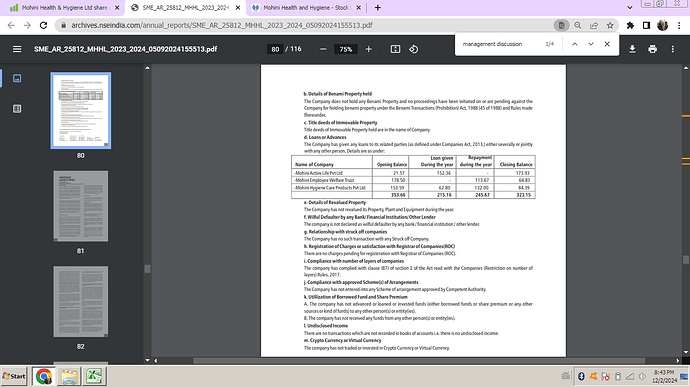Image resolution: width=690 pixels, height=387 pixels.
Task: Select page 81 thumbnail
Action: point(81,206)
